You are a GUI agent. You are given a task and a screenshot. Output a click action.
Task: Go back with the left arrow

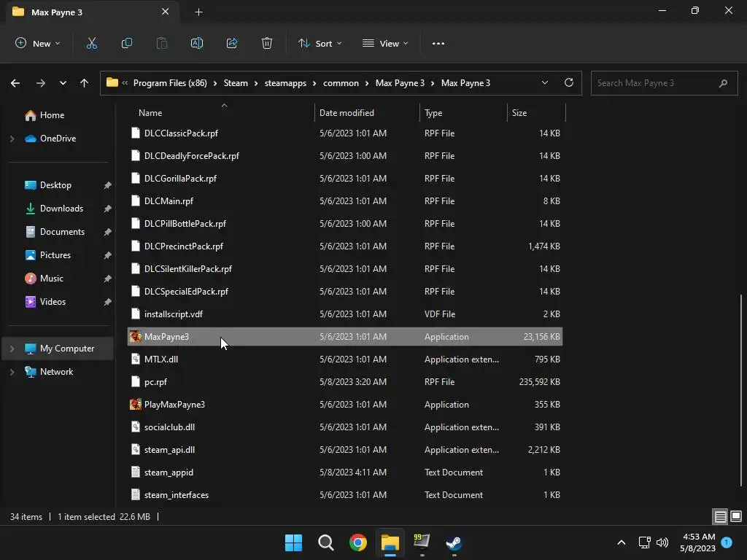point(15,83)
